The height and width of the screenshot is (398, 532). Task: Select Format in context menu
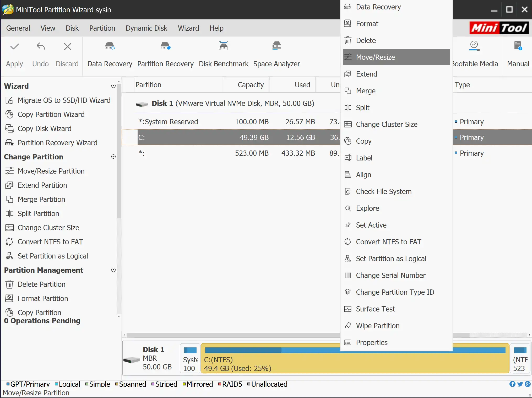pyautogui.click(x=396, y=24)
